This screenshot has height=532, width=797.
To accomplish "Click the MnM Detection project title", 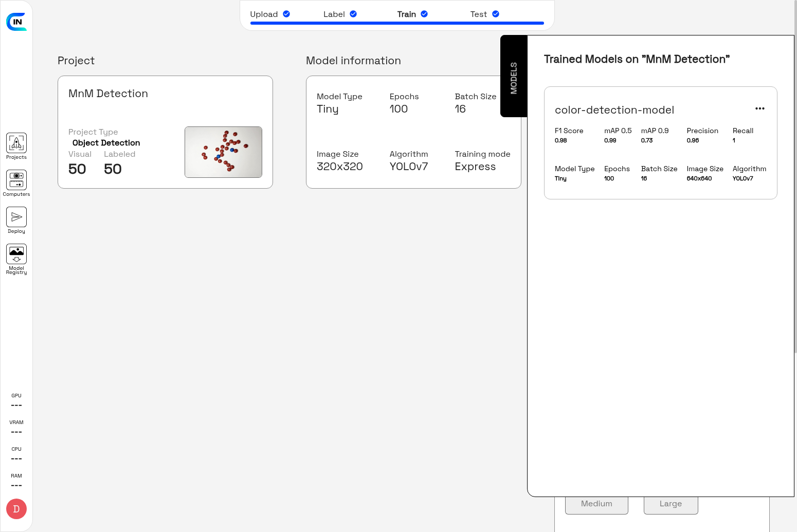I will (108, 94).
